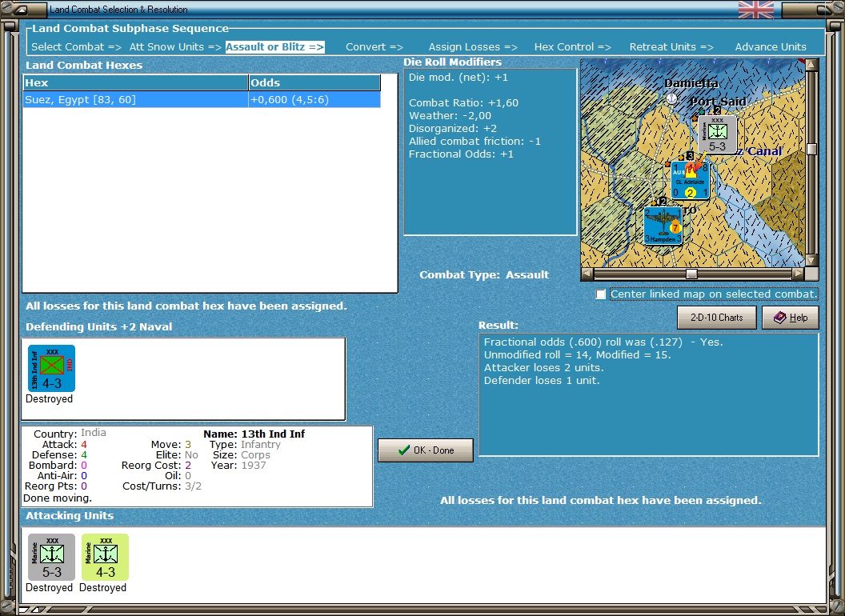Click the British flag icon in title bar
845x616 pixels.
pos(755,10)
